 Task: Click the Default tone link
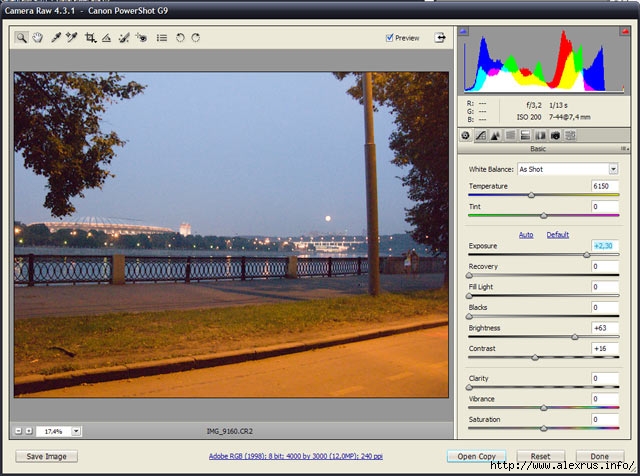558,235
